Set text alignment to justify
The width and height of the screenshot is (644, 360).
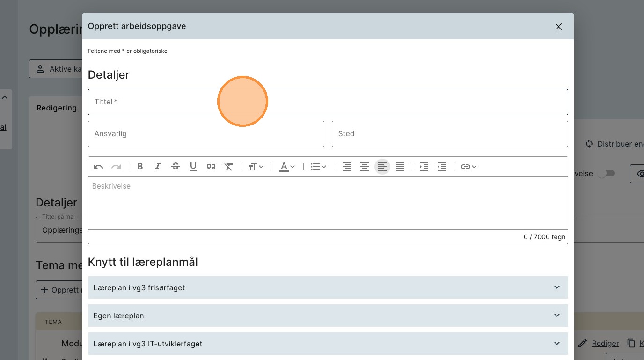(x=400, y=167)
